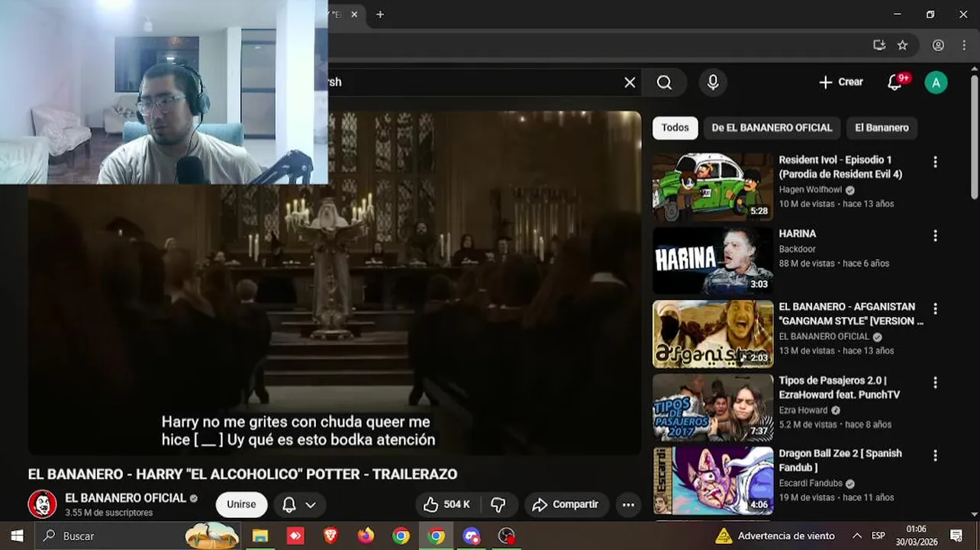980x550 pixels.
Task: Show hidden system tray icons
Action: coord(857,535)
